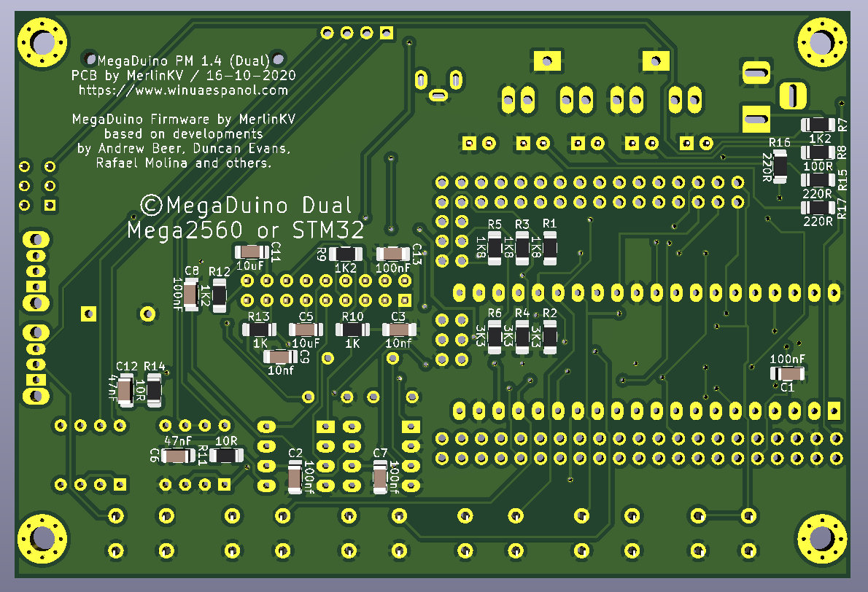Select the C13 100nF capacitor

(x=393, y=254)
